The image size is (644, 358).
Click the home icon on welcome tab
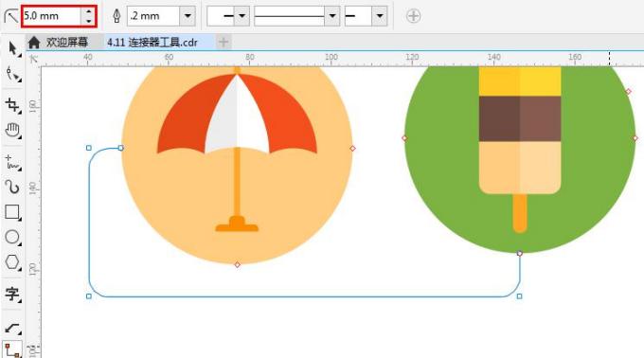pos(34,43)
